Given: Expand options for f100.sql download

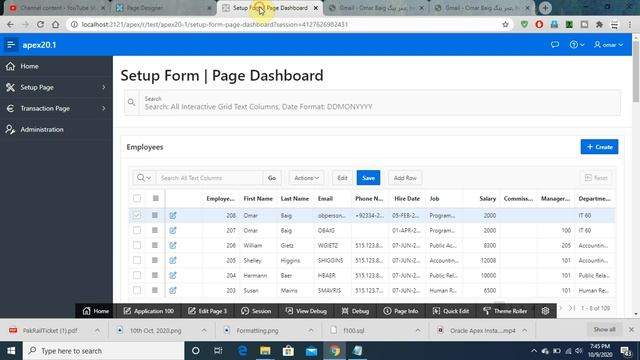Looking at the screenshot, I should 418,330.
